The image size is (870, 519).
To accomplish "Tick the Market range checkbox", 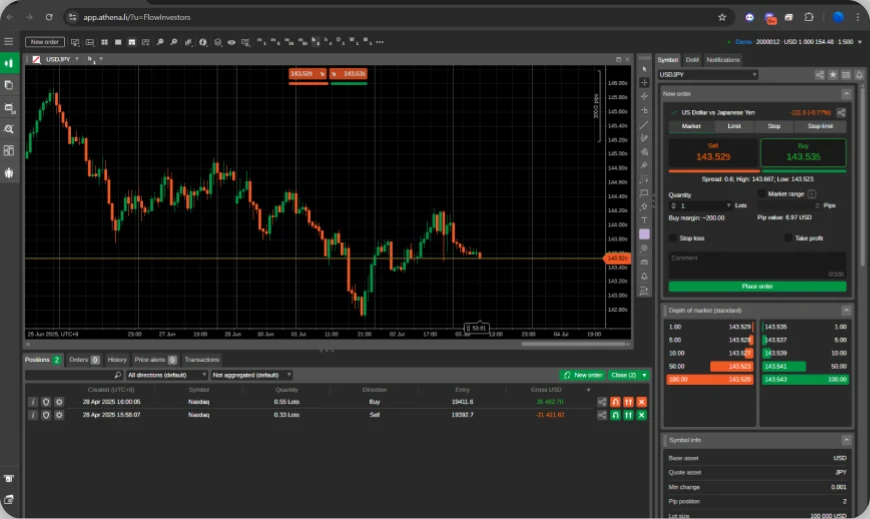I will click(762, 194).
